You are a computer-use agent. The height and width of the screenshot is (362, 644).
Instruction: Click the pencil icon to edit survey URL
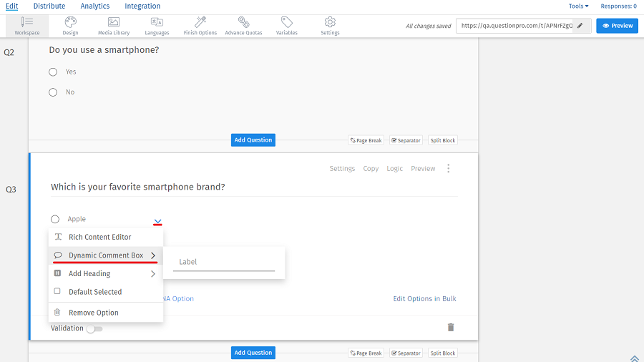[x=580, y=26]
